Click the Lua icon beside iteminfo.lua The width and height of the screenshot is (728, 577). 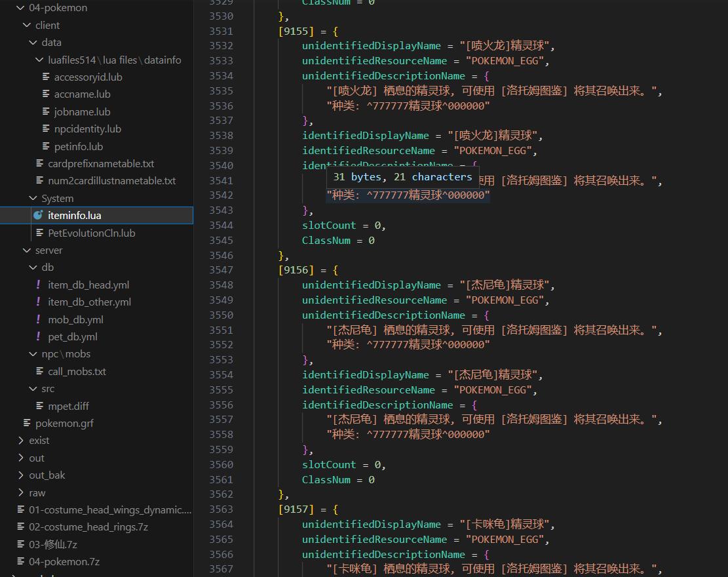tap(38, 215)
